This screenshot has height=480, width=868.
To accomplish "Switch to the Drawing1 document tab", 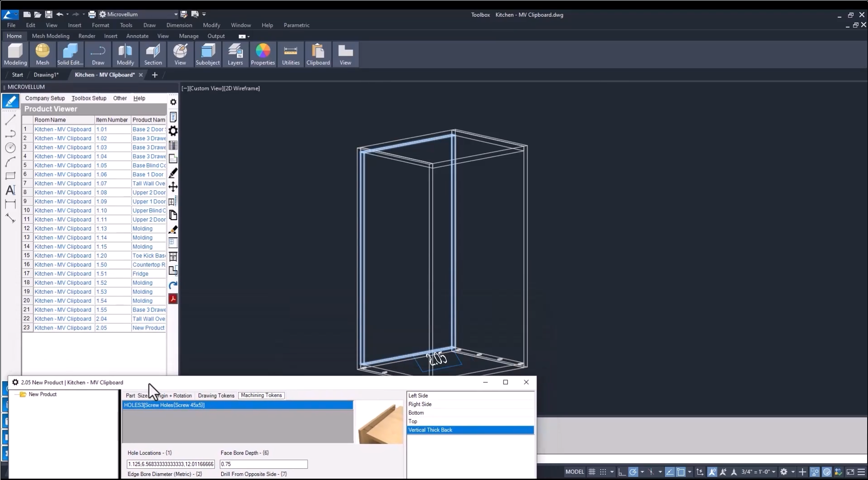I will 46,75.
